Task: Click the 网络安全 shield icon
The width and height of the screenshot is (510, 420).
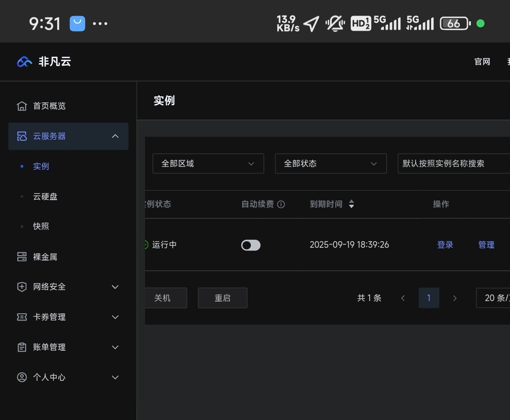Action: pos(22,286)
